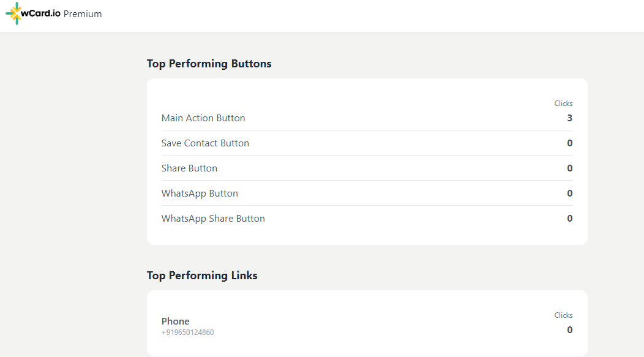Click the wCard.io star logo icon
The image size is (644, 357).
13,13
